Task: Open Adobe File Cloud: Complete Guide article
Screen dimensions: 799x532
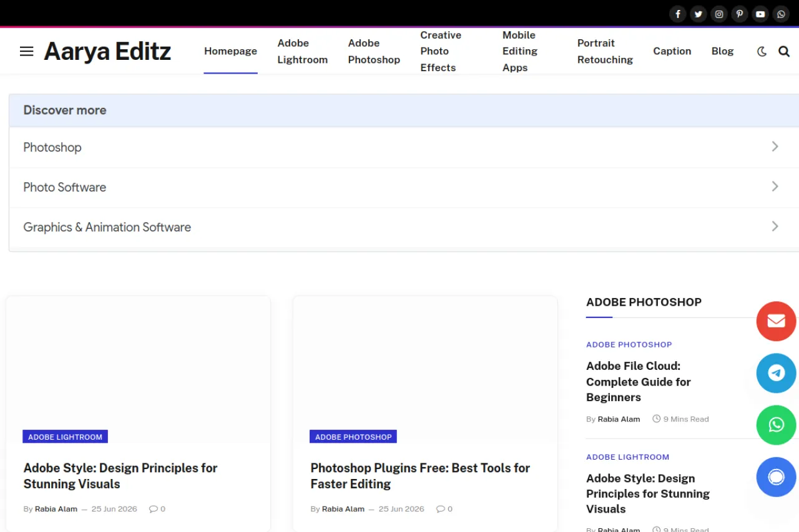Action: [x=639, y=382]
